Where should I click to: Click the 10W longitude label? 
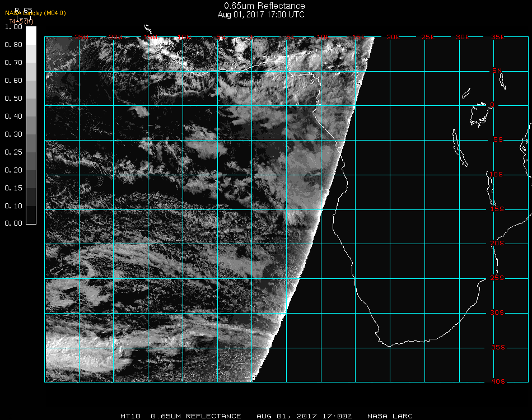(x=185, y=37)
